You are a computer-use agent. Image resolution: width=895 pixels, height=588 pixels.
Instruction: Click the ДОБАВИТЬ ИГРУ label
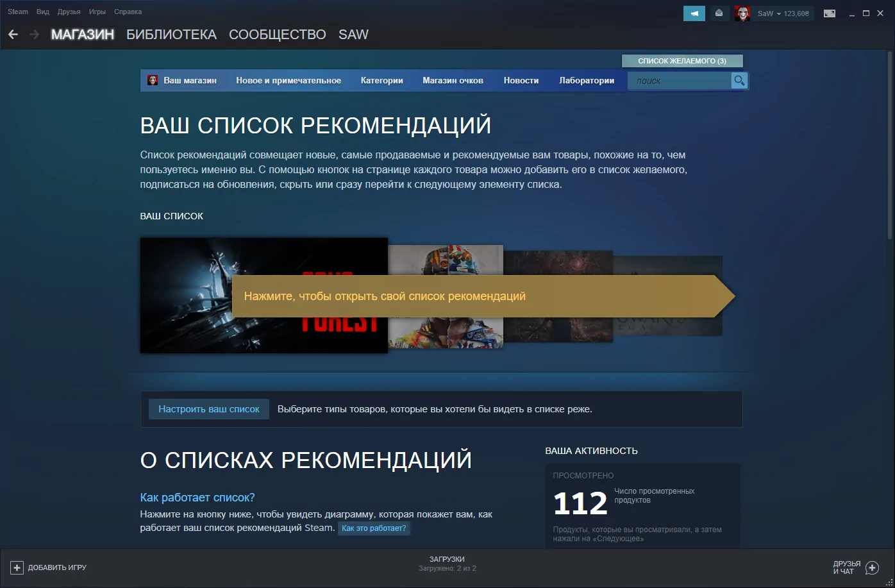coord(57,567)
